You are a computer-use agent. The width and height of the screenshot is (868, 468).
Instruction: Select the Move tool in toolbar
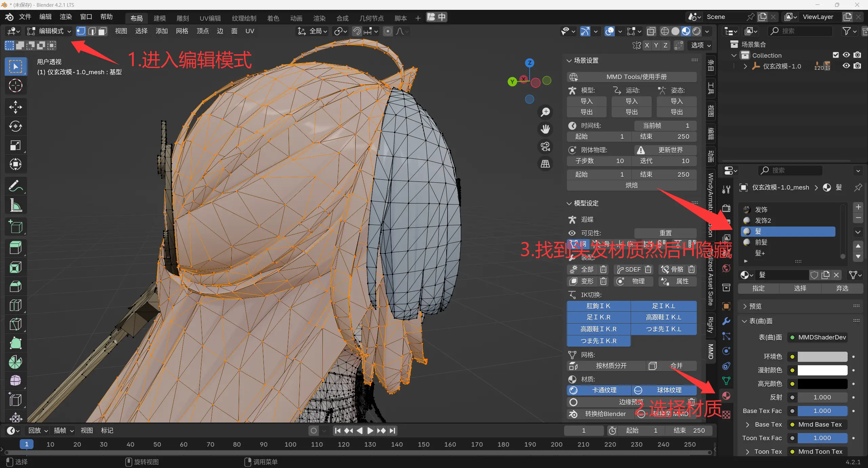point(15,107)
